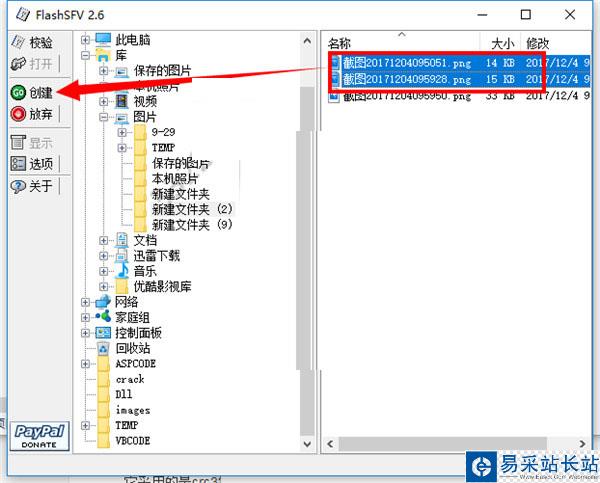Select the 网络 network icon
Viewport: 600px width, 483px height.
point(103,302)
